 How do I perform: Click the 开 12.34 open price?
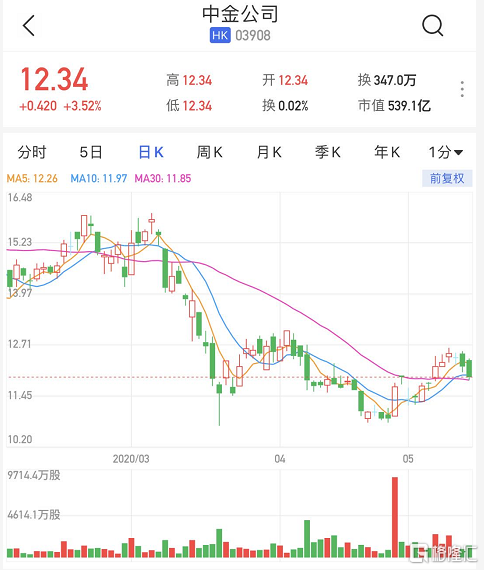tap(285, 80)
